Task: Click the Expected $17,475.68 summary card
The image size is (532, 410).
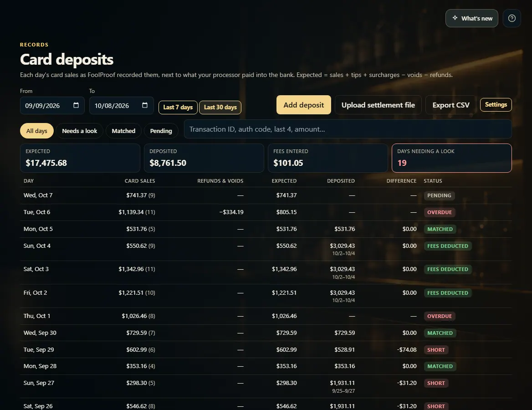Action: [x=80, y=158]
